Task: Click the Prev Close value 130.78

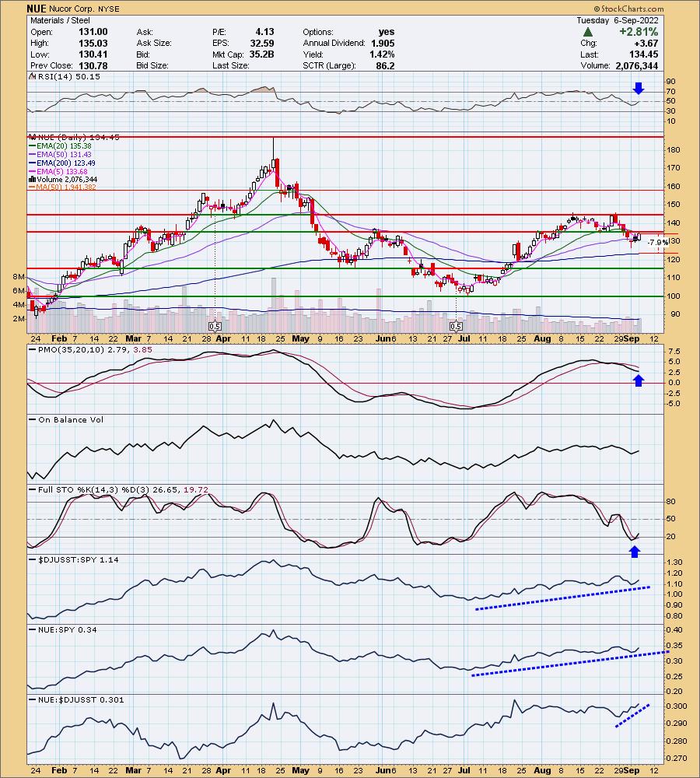Action: click(x=93, y=65)
